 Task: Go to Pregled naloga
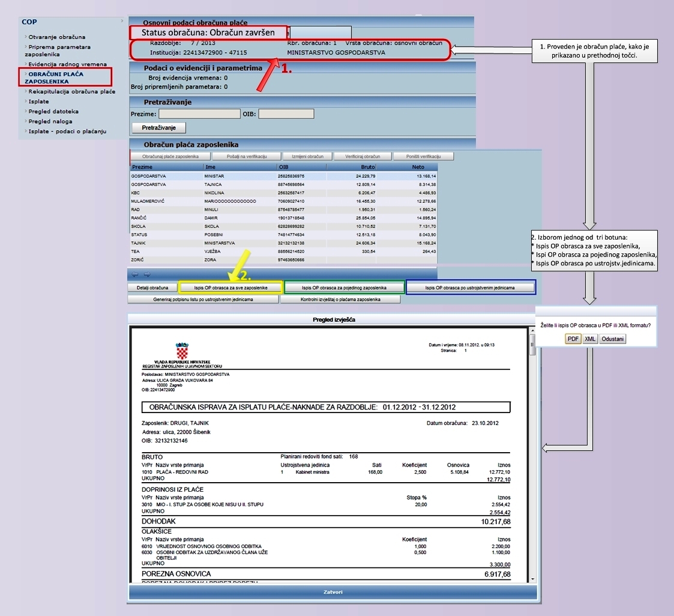50,121
